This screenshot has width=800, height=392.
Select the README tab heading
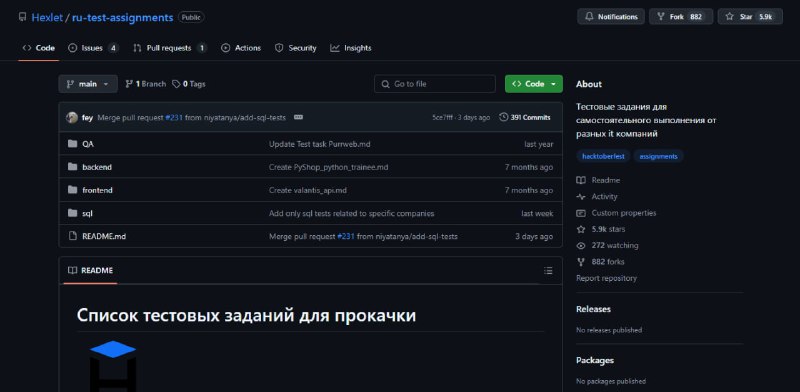point(90,271)
